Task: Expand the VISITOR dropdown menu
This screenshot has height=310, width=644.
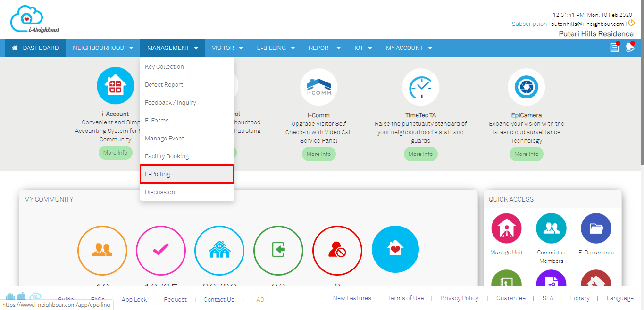Action: click(x=227, y=48)
